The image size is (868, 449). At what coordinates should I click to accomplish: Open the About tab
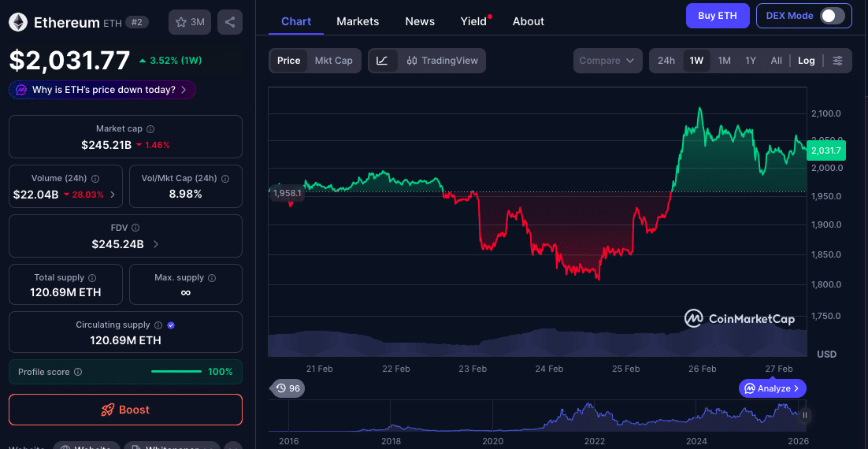pos(528,21)
